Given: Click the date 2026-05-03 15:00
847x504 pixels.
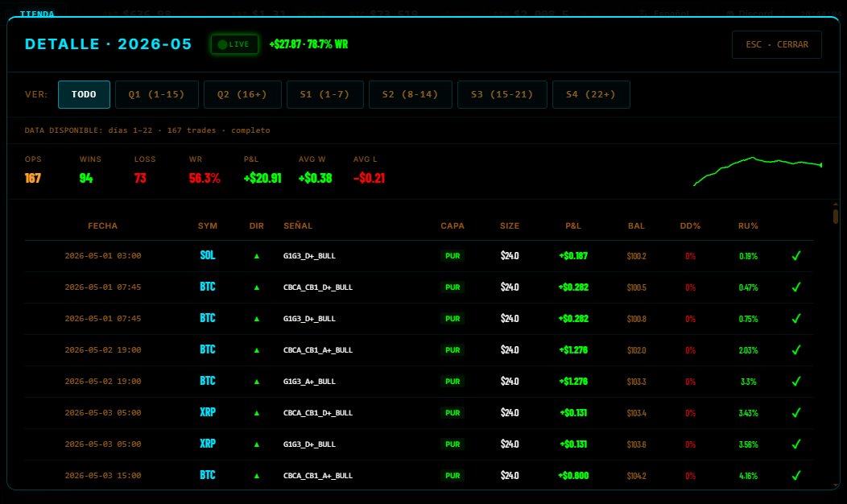Looking at the screenshot, I should [102, 476].
